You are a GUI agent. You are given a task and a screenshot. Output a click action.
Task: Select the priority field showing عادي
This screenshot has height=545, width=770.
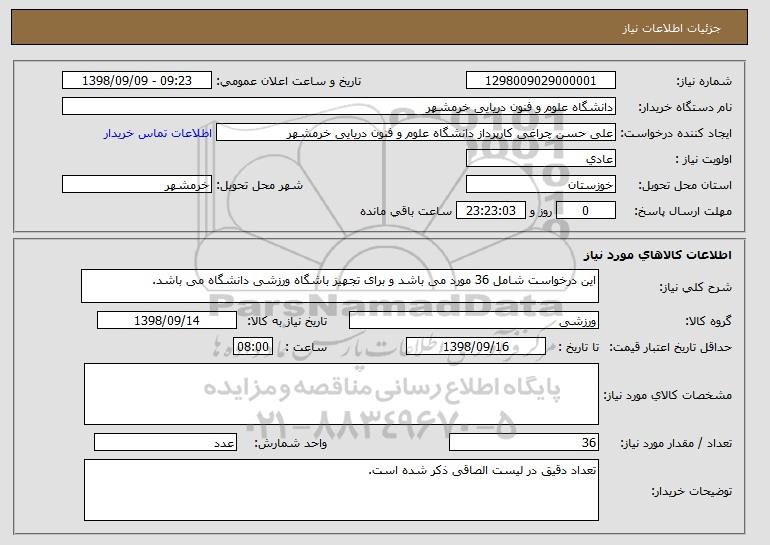[541, 159]
